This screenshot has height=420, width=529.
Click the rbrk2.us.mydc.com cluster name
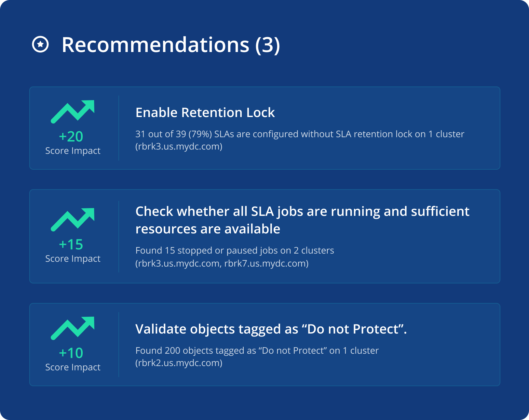179,363
